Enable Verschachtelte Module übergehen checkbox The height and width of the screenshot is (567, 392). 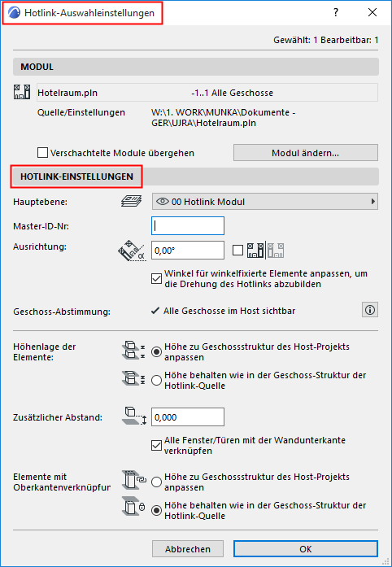42,153
